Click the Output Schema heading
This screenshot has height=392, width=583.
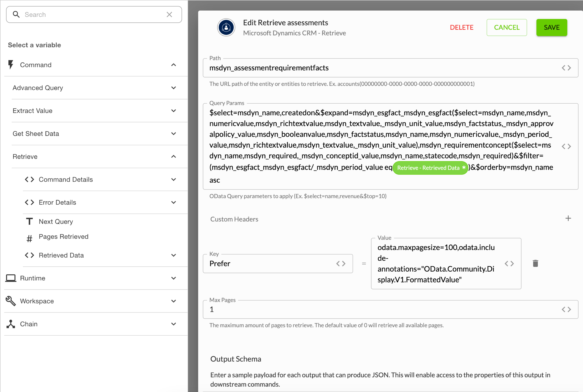click(236, 359)
